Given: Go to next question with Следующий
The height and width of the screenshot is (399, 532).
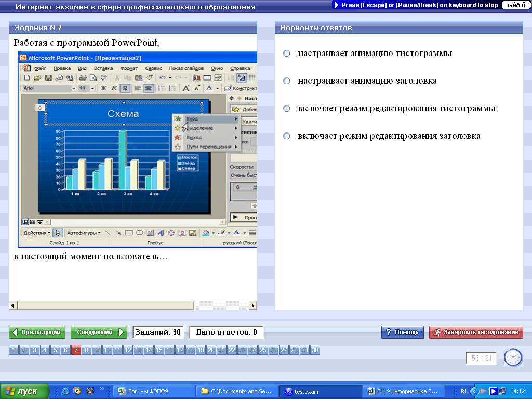Looking at the screenshot, I should point(99,332).
